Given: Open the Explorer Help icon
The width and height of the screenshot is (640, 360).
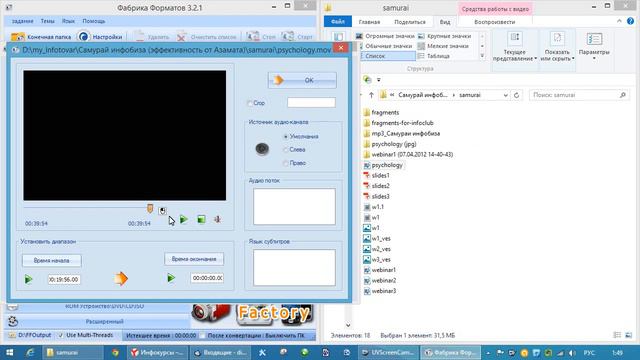Looking at the screenshot, I should (x=631, y=21).
